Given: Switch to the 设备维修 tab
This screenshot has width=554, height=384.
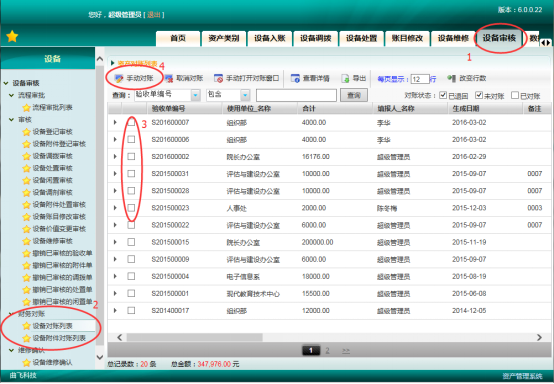Looking at the screenshot, I should point(453,38).
